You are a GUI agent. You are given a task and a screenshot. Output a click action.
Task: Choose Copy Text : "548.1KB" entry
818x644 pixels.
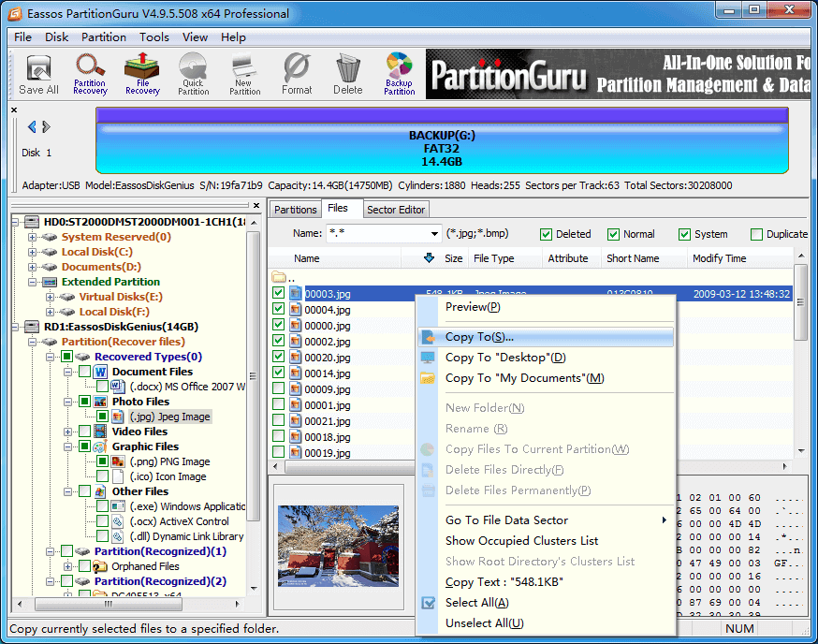[546, 582]
